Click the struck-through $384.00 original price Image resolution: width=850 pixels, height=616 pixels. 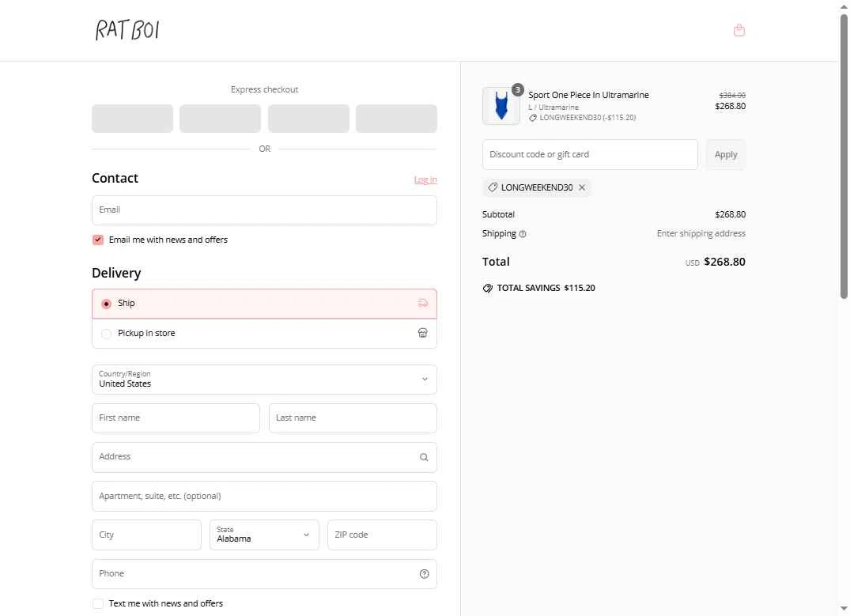[x=732, y=95]
